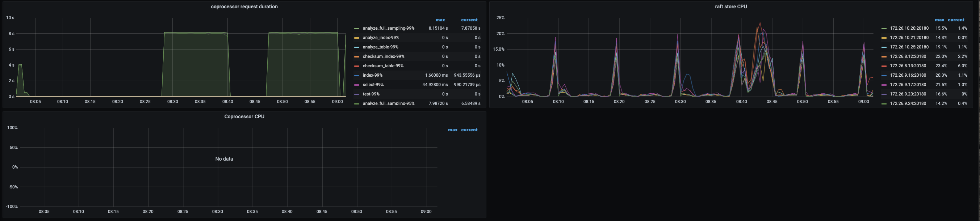Expand the Coprocessor CPU panel title menu
This screenshot has height=221, width=980.
244,116
